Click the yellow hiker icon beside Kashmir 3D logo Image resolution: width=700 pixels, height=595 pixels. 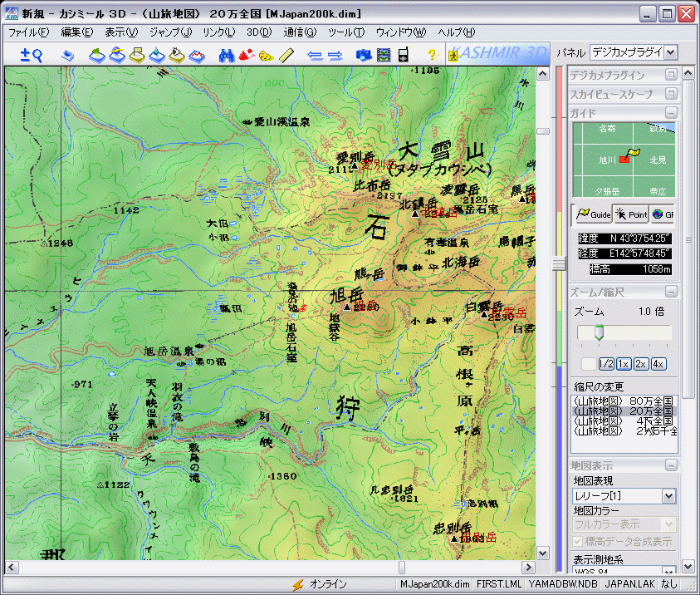(453, 57)
